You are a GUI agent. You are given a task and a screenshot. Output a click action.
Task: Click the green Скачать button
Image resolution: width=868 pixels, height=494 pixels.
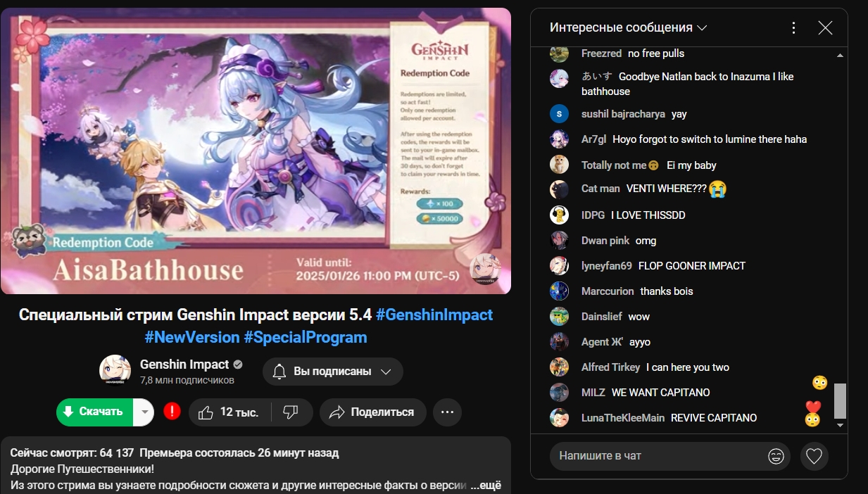coord(95,412)
